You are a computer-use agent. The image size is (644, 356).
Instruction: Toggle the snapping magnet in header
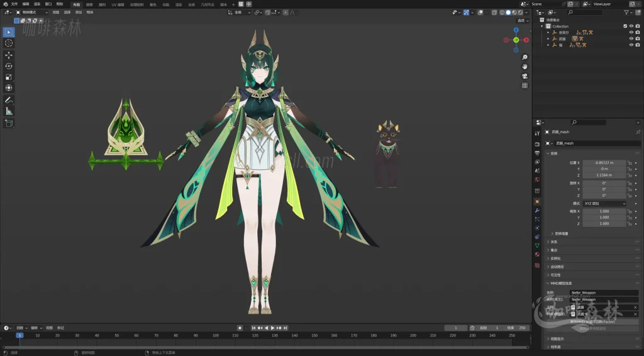pyautogui.click(x=268, y=13)
